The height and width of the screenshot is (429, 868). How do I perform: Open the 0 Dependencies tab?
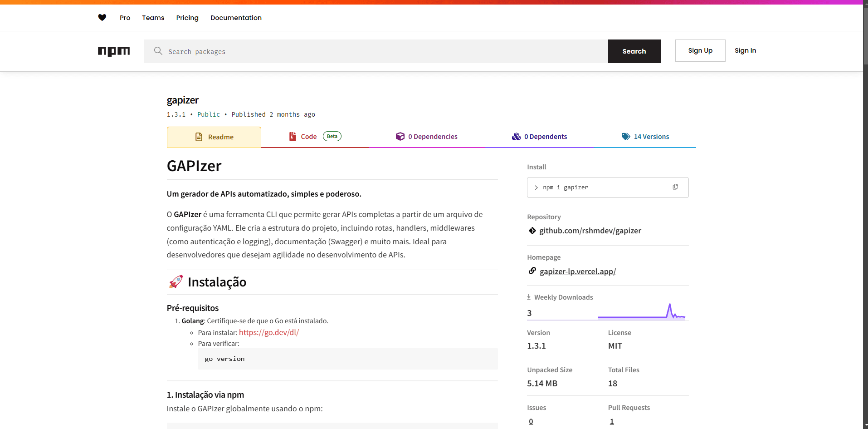click(427, 137)
